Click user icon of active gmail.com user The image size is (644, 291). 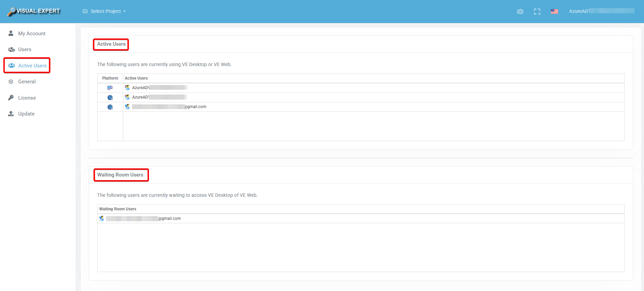pos(127,107)
